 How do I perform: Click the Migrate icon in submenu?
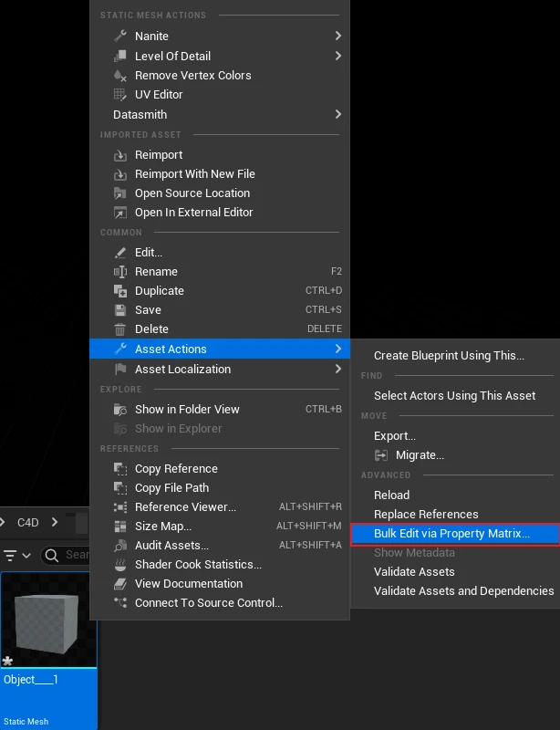tap(381, 455)
